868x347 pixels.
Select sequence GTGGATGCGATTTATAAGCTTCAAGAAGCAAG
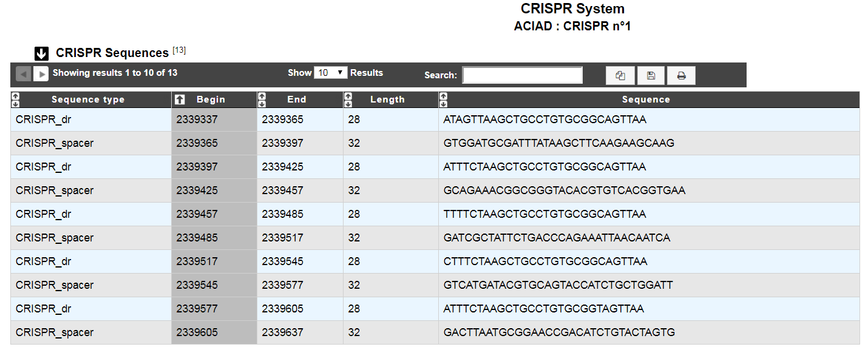[558, 143]
